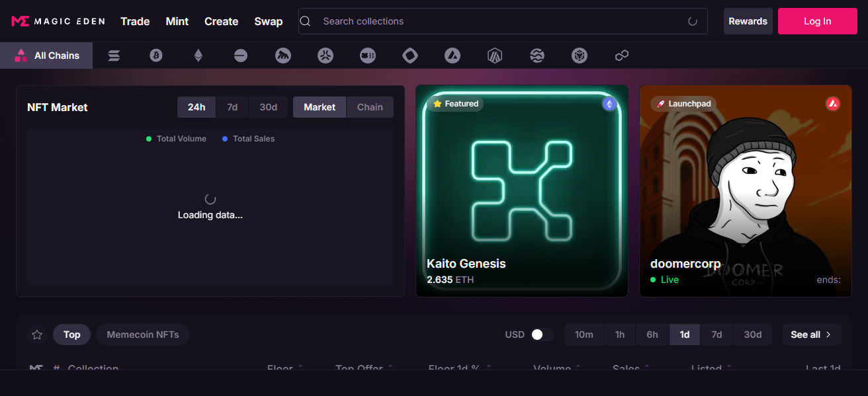Filter by Solana chain icon
The height and width of the screenshot is (396, 868).
pyautogui.click(x=114, y=56)
